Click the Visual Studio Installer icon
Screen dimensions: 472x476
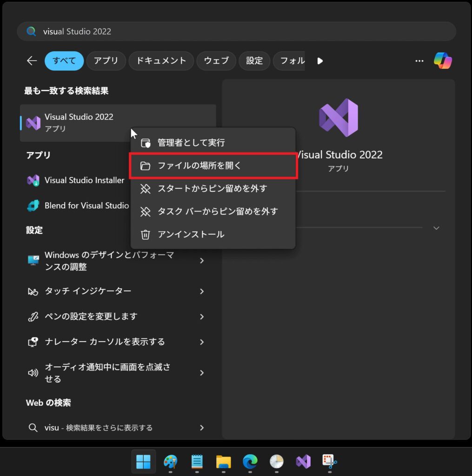click(33, 180)
